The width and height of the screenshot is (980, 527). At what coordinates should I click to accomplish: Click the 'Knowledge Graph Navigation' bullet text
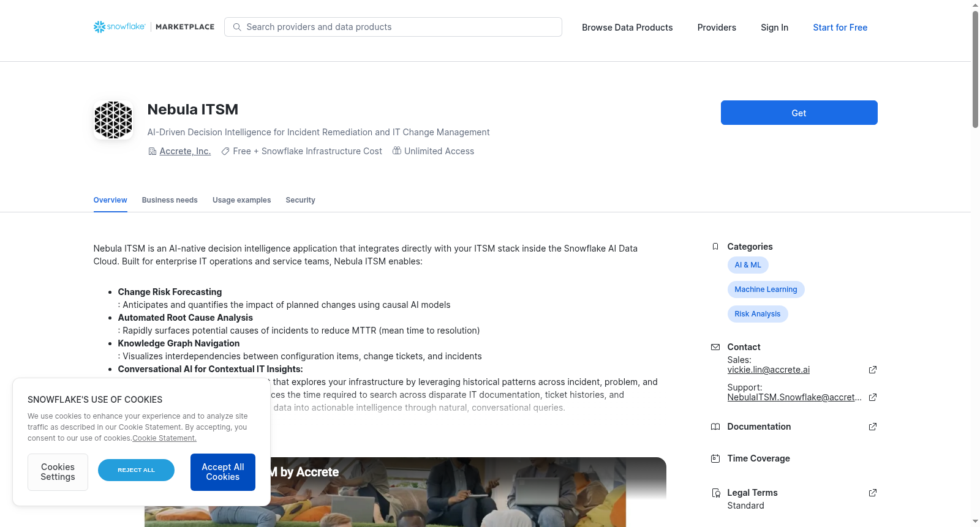pyautogui.click(x=179, y=343)
